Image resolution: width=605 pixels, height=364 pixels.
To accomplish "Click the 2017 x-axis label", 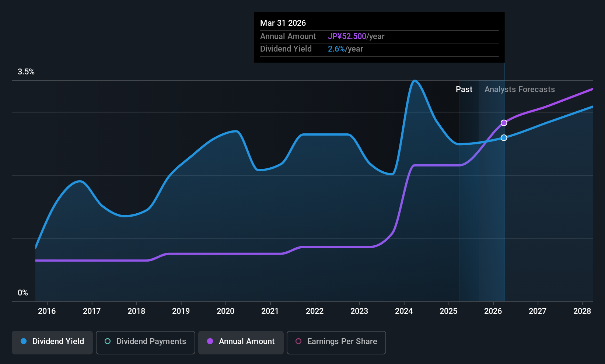I will 92,311.
